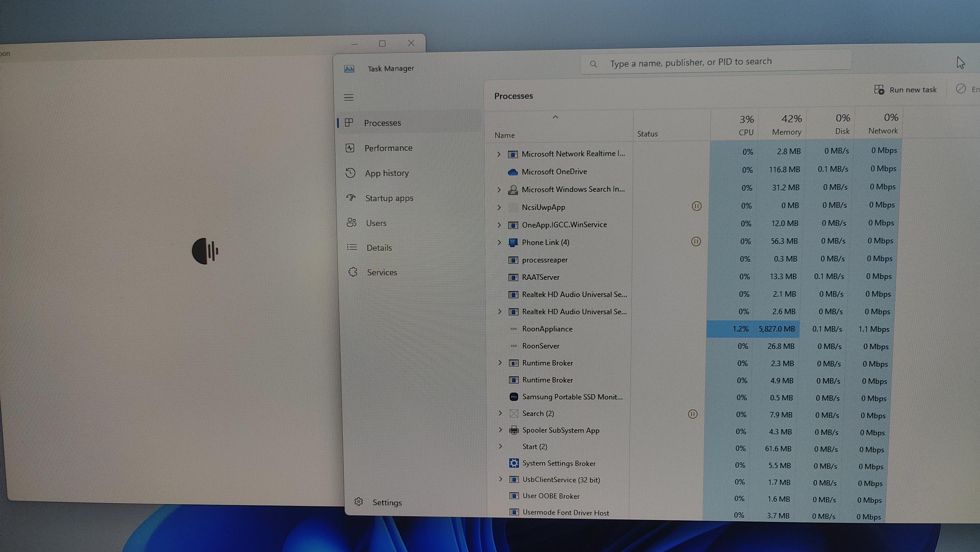Click the 116.8 MB OneDrive memory value
Screen dimensions: 980x552
tap(784, 169)
